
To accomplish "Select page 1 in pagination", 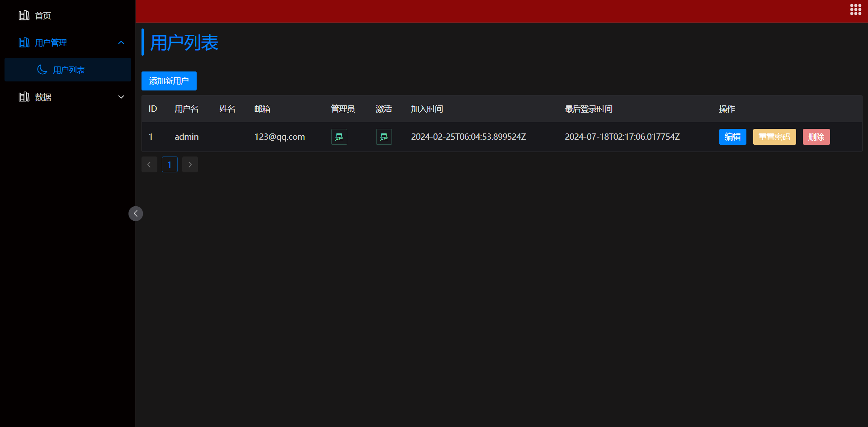I will coord(170,164).
